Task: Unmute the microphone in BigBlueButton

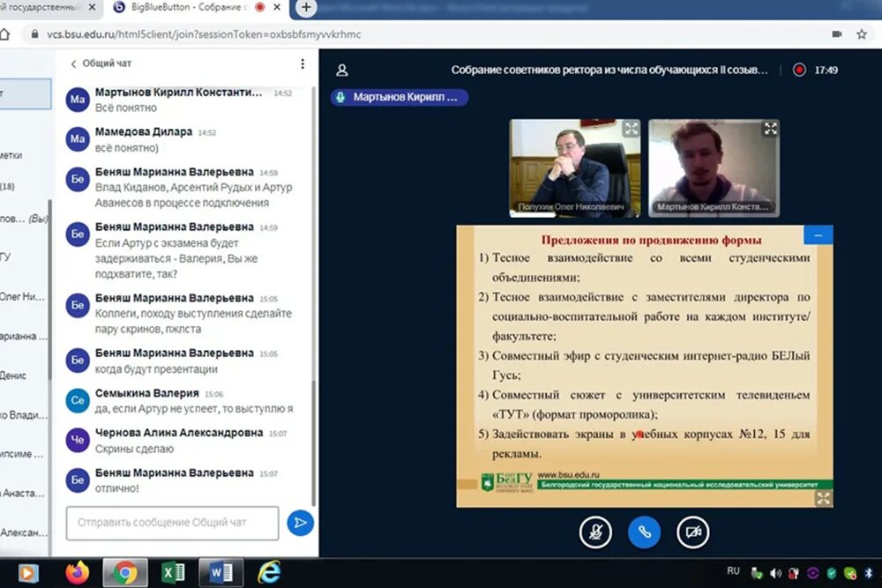Action: (x=595, y=532)
